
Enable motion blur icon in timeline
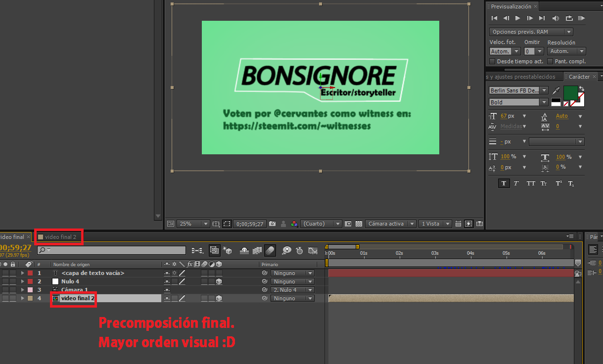click(270, 250)
